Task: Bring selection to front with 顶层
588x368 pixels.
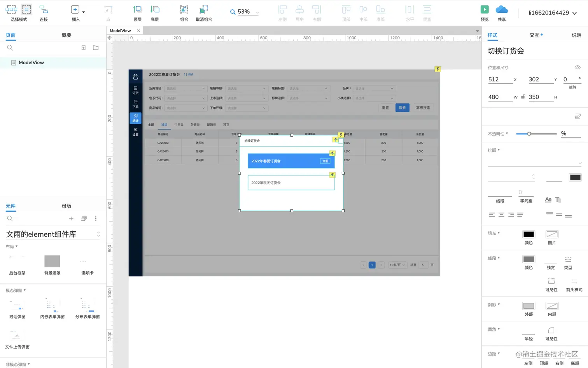Action: (x=138, y=9)
